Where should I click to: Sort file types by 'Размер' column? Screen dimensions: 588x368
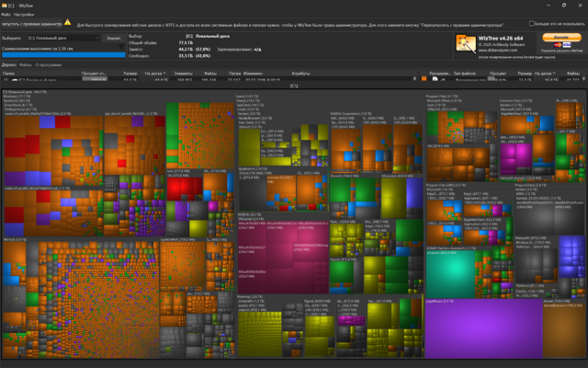[525, 72]
